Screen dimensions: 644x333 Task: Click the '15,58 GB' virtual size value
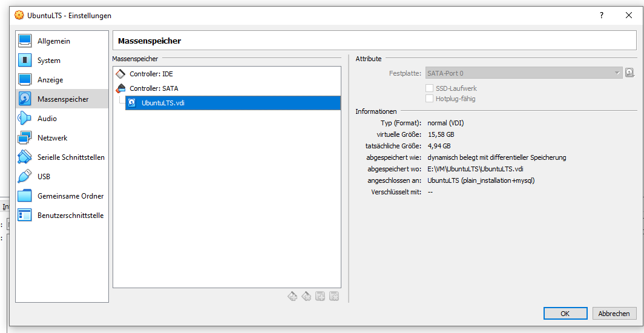(x=441, y=134)
